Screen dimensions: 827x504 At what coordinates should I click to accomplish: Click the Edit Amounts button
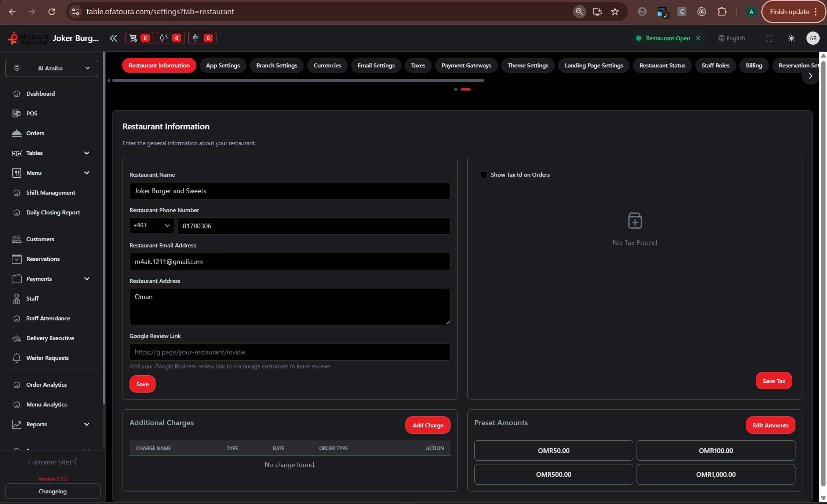[x=770, y=425]
